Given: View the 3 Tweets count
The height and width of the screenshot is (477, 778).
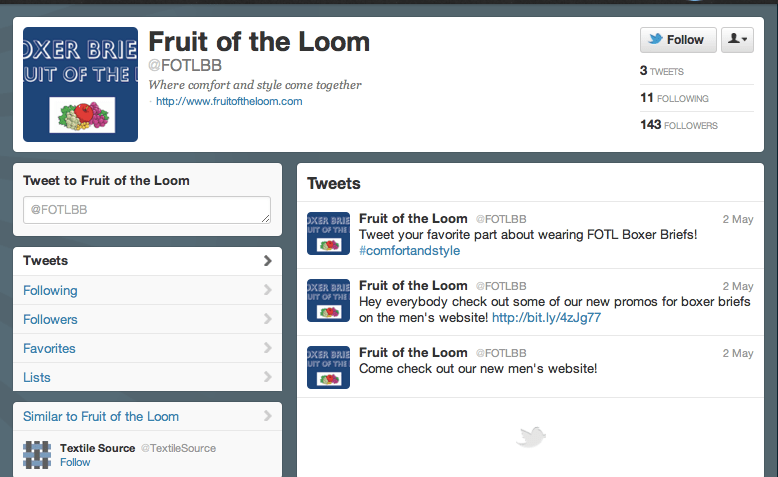Looking at the screenshot, I should click(x=662, y=71).
